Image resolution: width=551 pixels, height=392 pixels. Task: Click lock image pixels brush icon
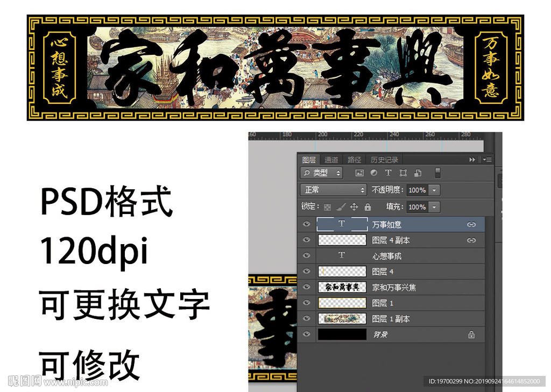pyautogui.click(x=341, y=207)
